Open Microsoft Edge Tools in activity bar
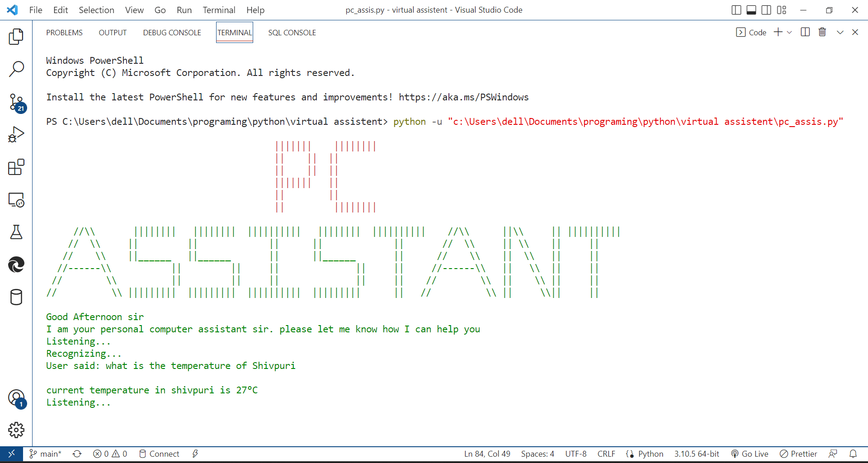 click(x=16, y=265)
